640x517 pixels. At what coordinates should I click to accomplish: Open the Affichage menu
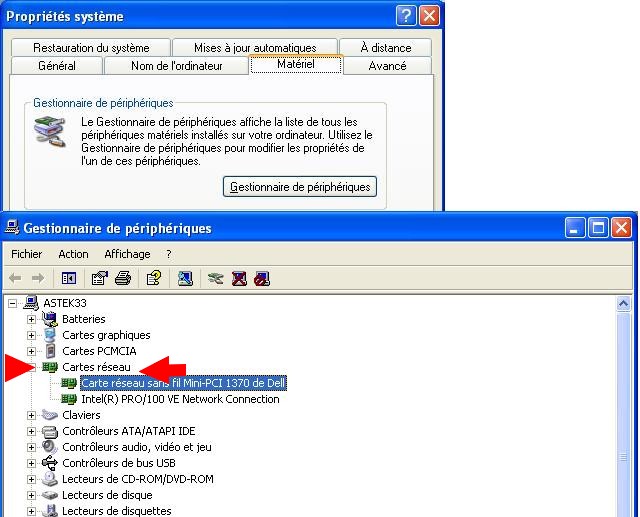(x=127, y=254)
